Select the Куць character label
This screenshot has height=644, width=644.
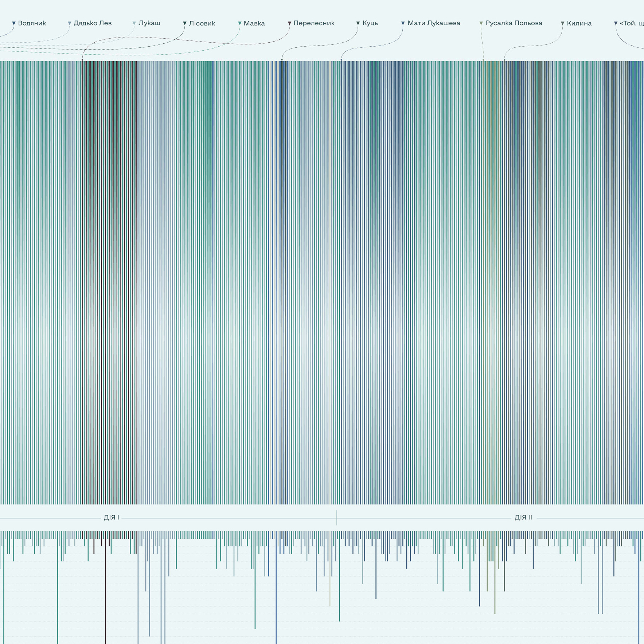[370, 23]
